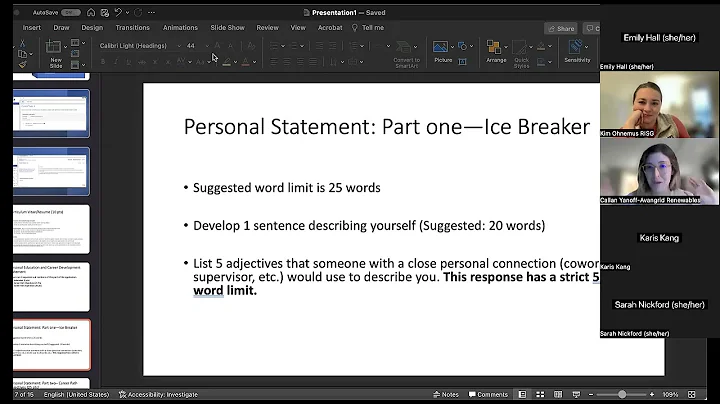Select the Education and Career Development slide thumbnail
This screenshot has height=404, width=720.
point(51,287)
